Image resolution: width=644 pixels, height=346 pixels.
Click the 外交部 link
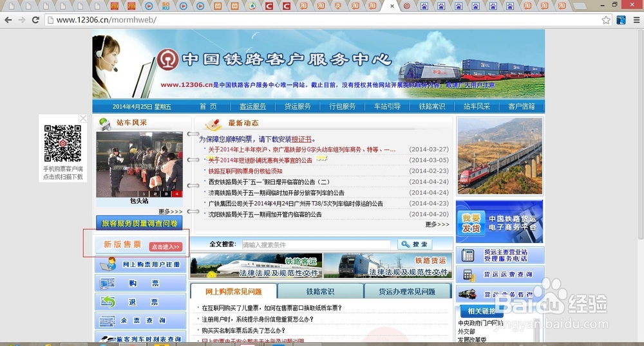coord(466,331)
